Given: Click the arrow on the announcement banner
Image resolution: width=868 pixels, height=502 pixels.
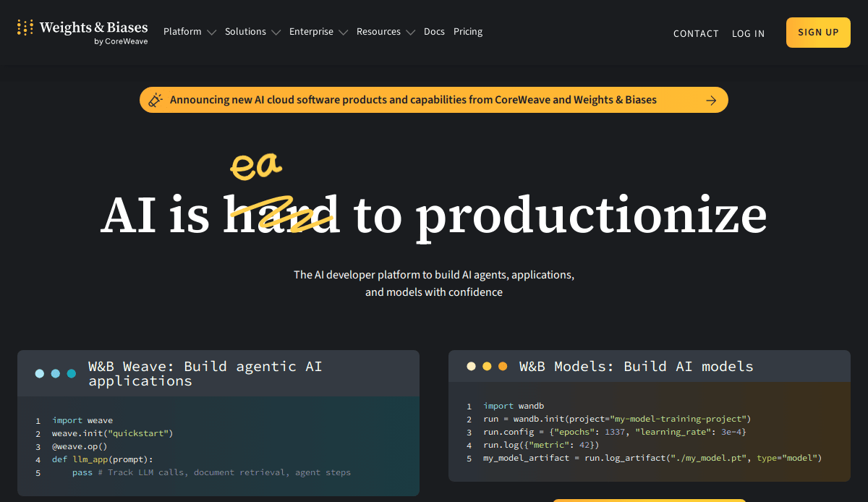Looking at the screenshot, I should [711, 101].
